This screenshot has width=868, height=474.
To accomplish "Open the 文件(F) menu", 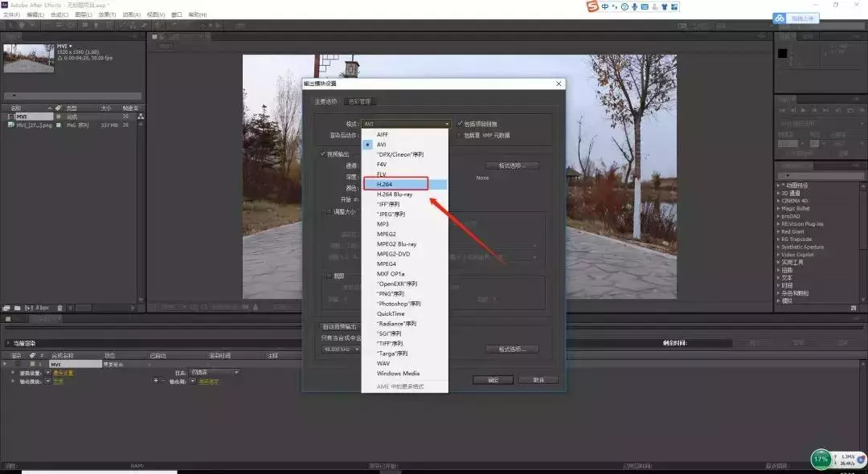I will click(11, 14).
